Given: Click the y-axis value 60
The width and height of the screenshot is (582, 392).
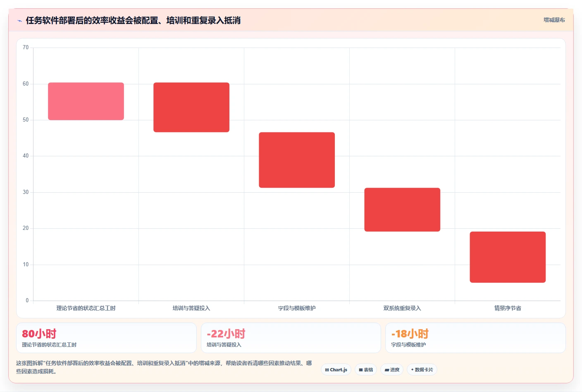Looking at the screenshot, I should [x=26, y=84].
